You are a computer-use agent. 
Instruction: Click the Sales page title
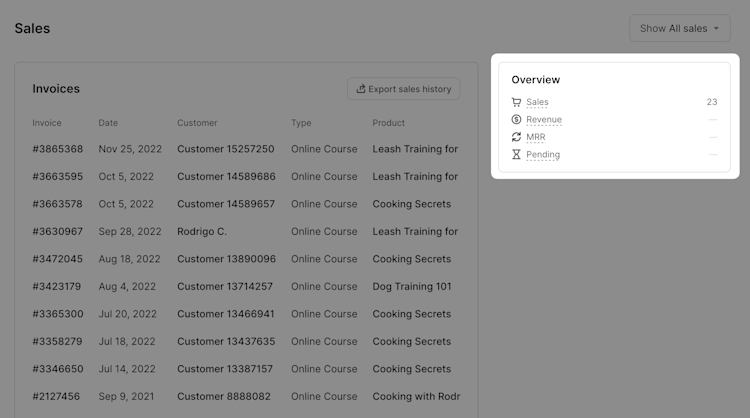pos(32,28)
